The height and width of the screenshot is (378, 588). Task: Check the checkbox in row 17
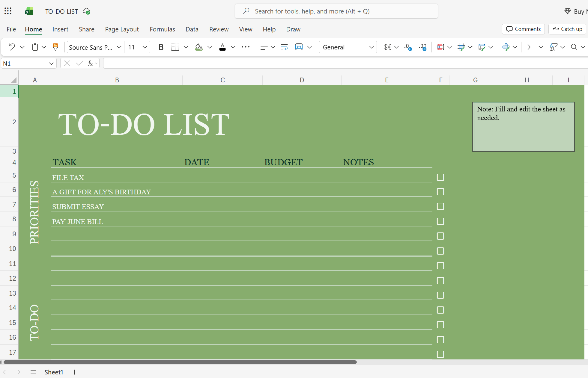coord(440,354)
